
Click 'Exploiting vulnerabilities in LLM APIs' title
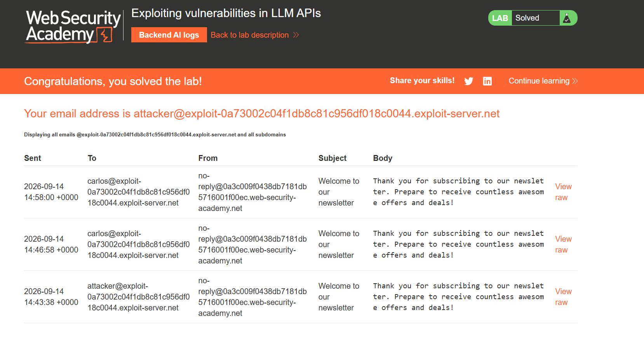click(x=226, y=13)
